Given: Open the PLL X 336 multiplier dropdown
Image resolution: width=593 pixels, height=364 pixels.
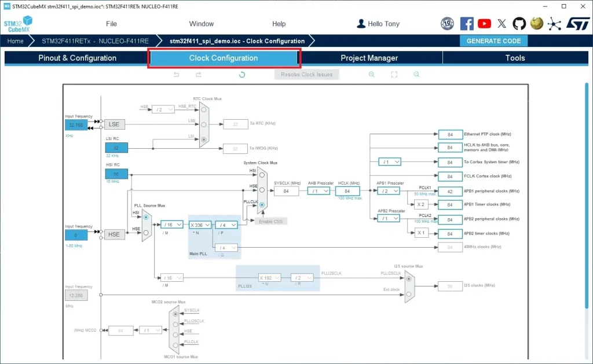Looking at the screenshot, I should pos(200,225).
